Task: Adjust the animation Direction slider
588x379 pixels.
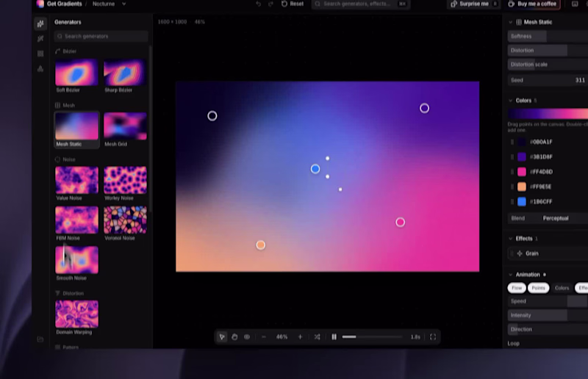Action: (x=548, y=329)
